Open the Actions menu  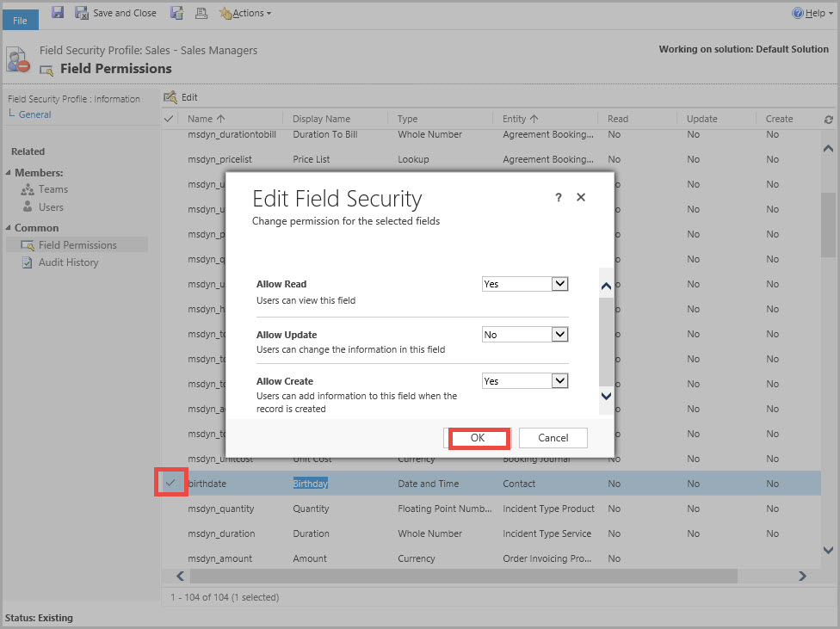[246, 13]
